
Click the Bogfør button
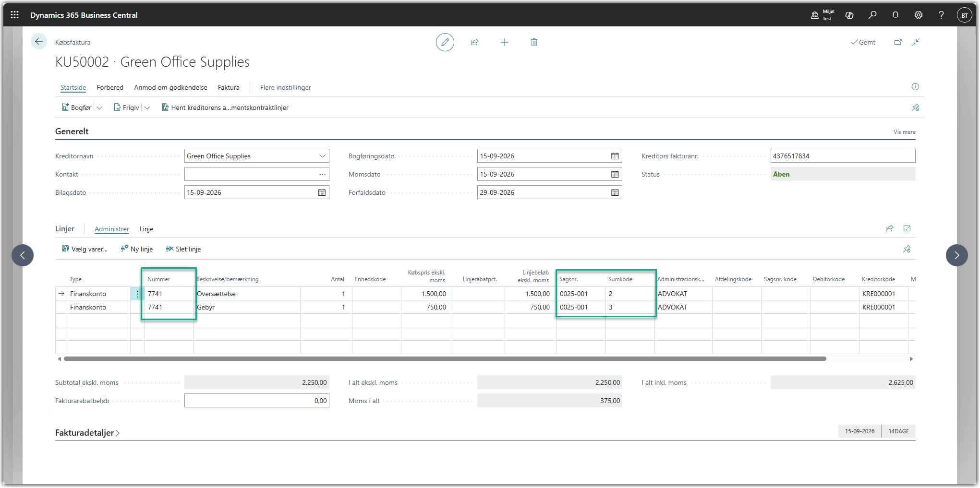(x=76, y=107)
